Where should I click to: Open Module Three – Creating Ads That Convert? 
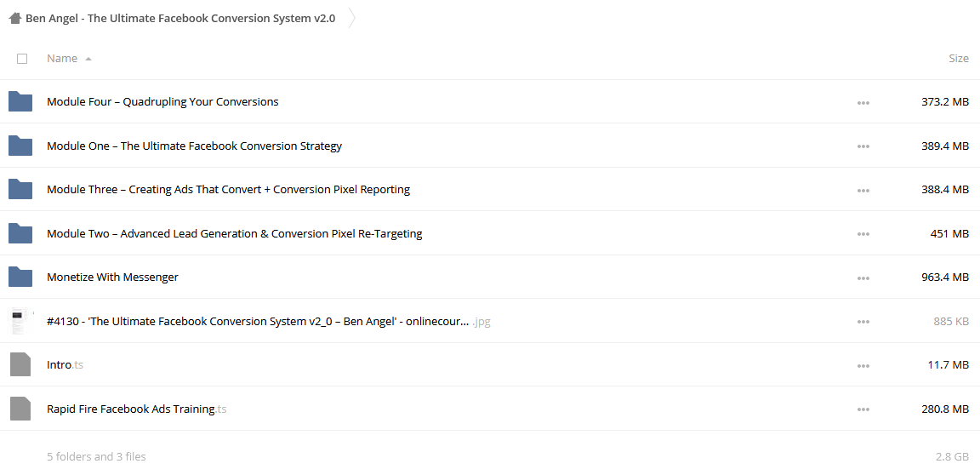[x=228, y=189]
